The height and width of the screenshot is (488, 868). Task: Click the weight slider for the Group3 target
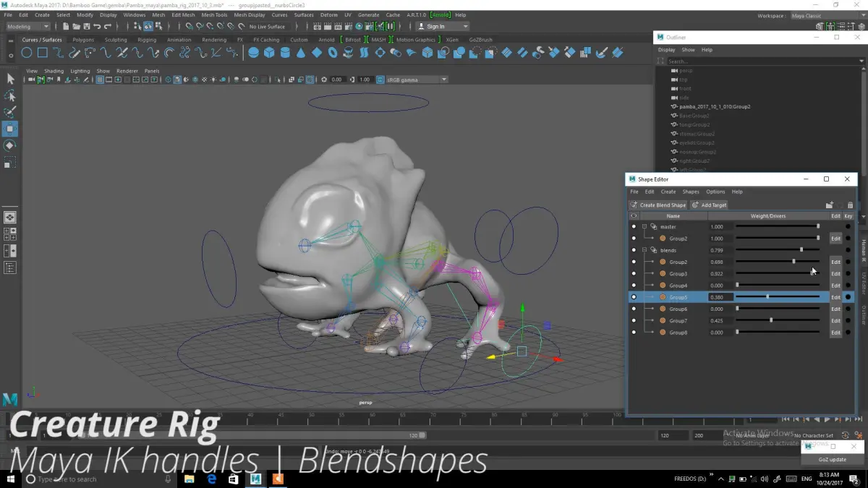[x=778, y=274]
